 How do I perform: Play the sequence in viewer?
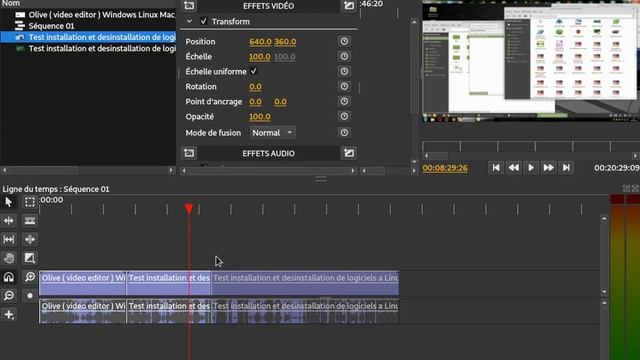pos(531,168)
